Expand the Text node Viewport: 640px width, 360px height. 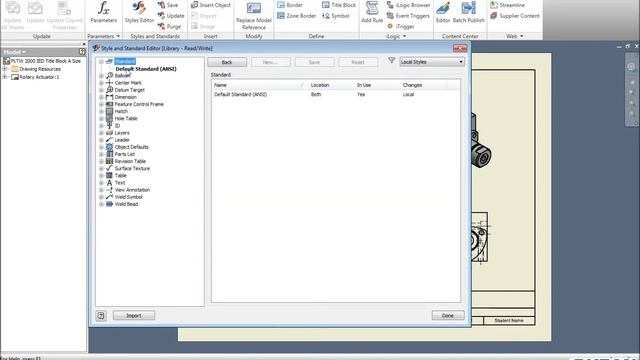[101, 183]
